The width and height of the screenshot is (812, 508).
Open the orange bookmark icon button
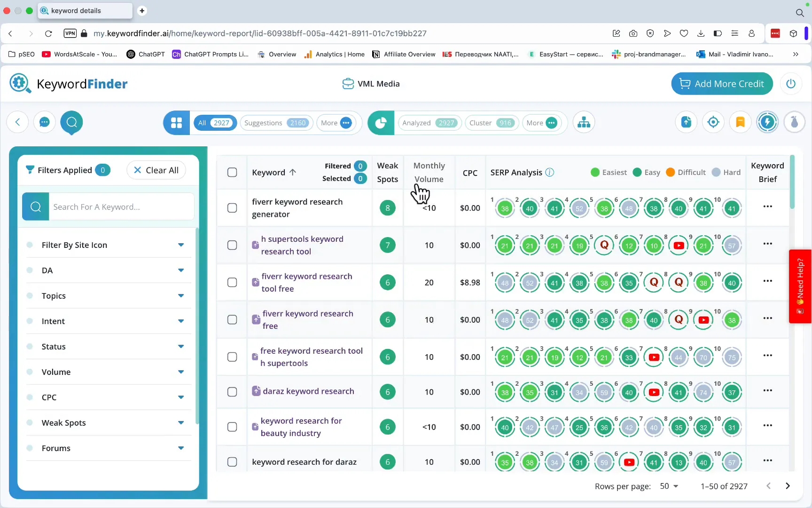741,122
